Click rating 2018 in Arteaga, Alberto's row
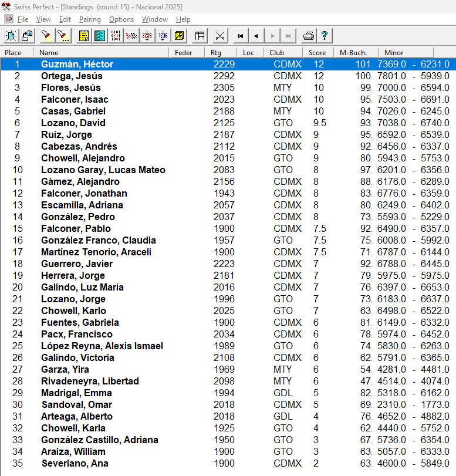 pos(224,417)
